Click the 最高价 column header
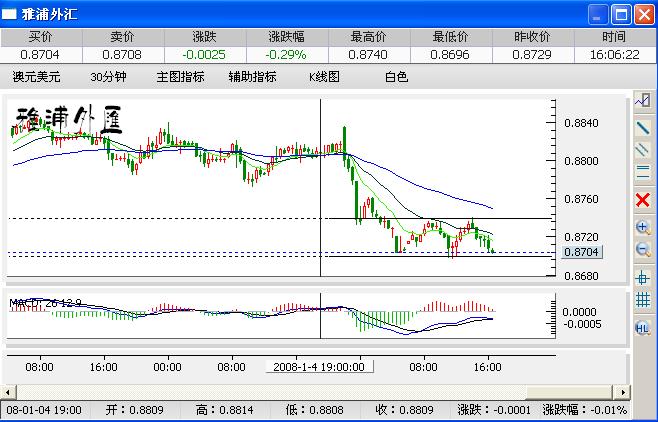 coord(369,38)
